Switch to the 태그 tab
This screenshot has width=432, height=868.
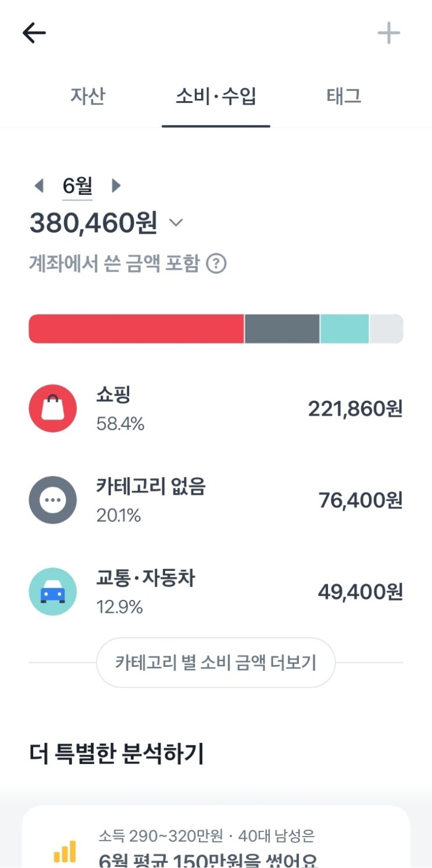344,96
